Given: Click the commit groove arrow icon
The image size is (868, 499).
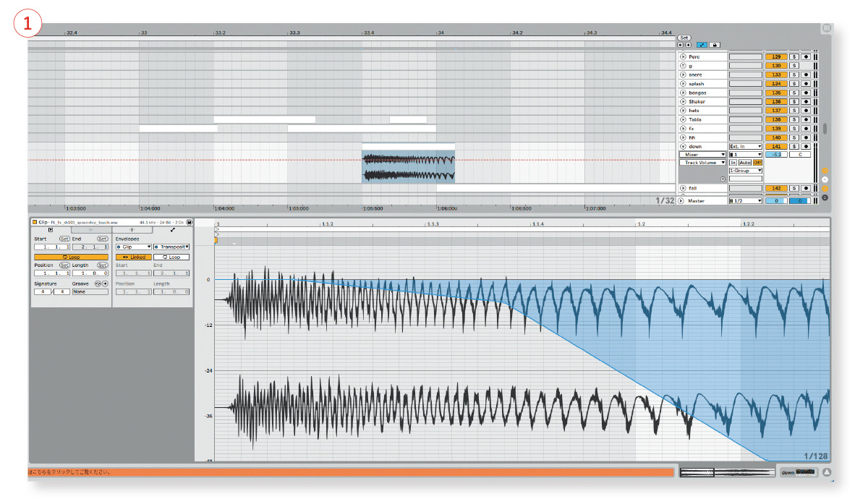Looking at the screenshot, I should click(105, 283).
